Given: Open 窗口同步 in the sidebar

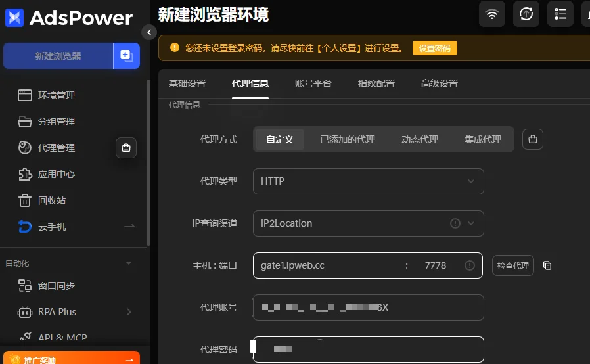Looking at the screenshot, I should click(x=56, y=286).
